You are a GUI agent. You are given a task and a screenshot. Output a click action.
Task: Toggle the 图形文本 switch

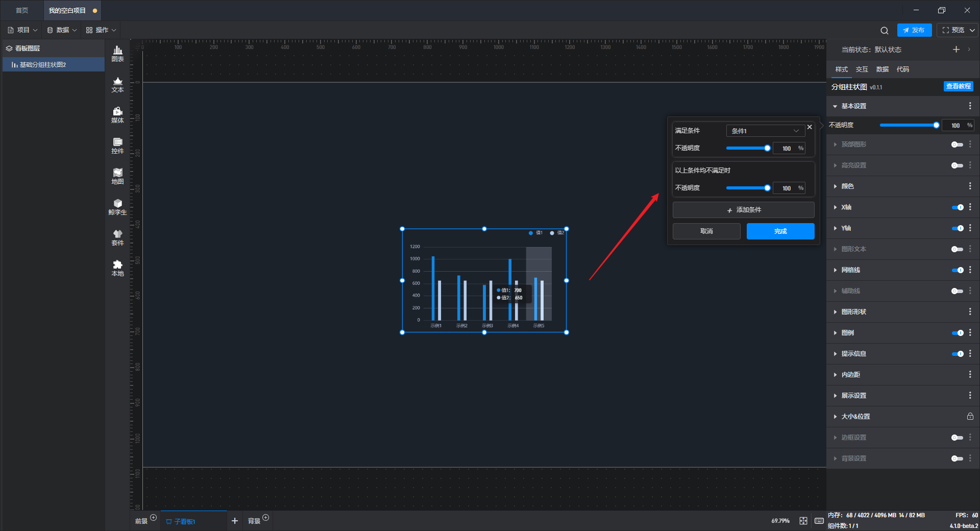pyautogui.click(x=957, y=249)
